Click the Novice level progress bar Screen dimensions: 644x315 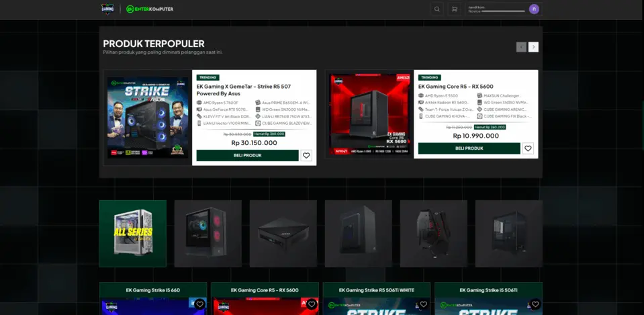503,11
